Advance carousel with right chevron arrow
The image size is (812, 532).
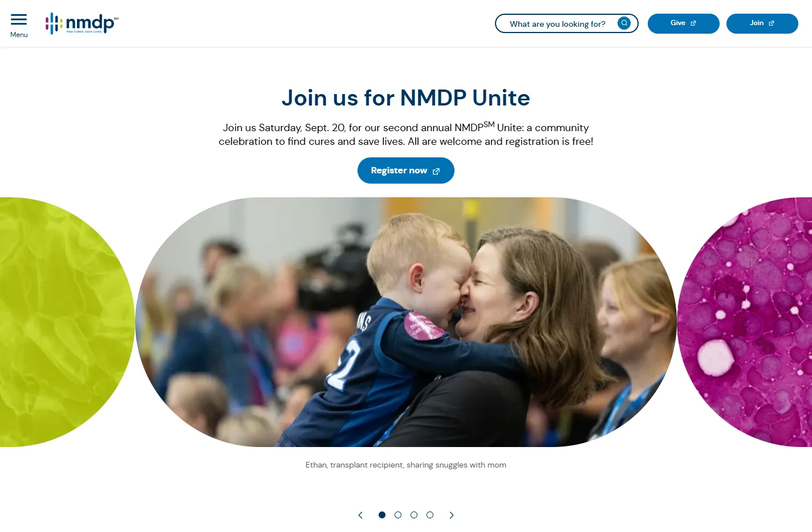pyautogui.click(x=452, y=515)
